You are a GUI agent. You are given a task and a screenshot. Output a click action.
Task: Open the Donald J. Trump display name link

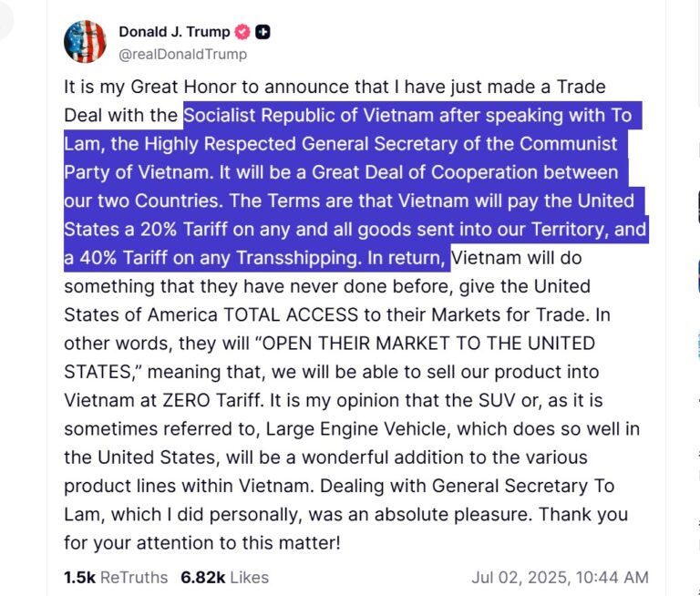pos(174,32)
